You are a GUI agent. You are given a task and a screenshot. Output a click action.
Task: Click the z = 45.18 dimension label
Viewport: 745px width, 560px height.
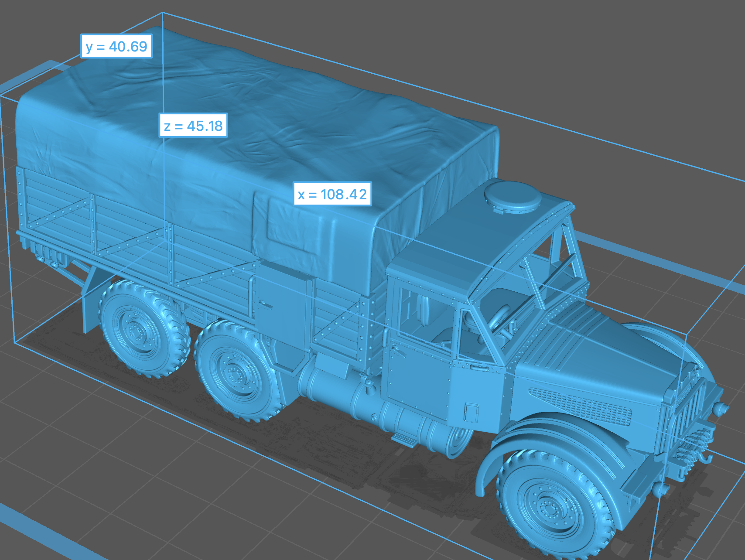[193, 126]
